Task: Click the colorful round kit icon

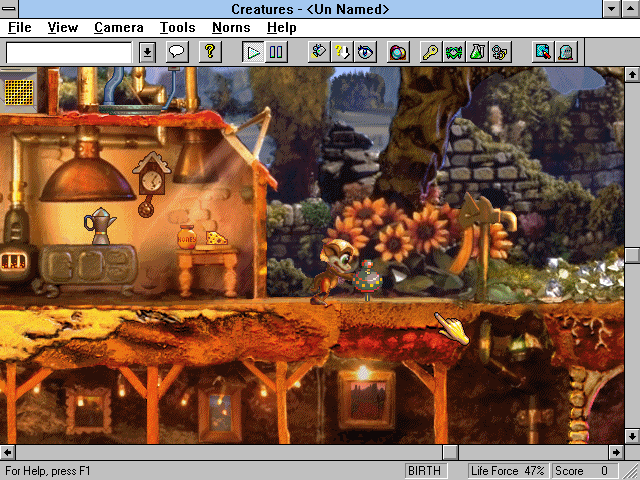Action: coord(398,52)
